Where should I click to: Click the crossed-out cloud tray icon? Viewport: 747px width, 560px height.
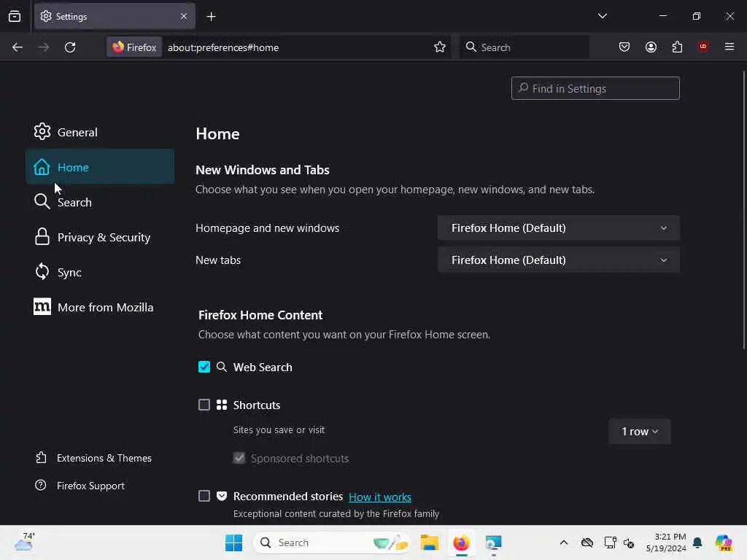coord(587,542)
